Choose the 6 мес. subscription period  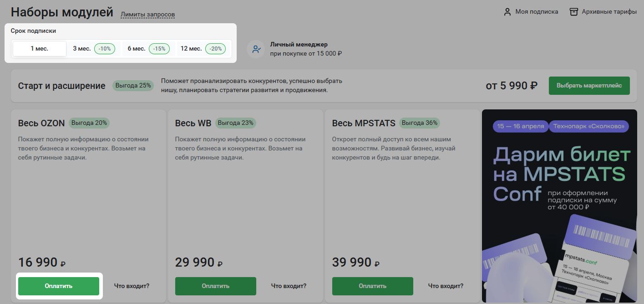[149, 49]
